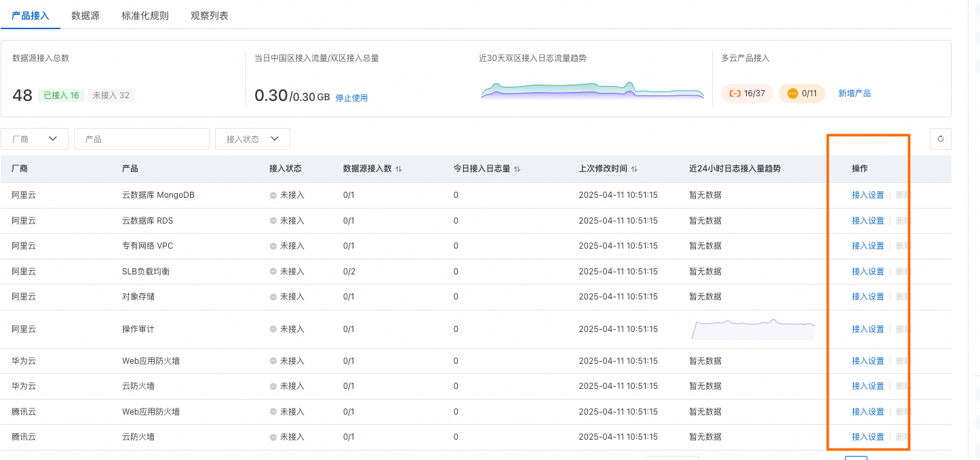Screen dimensions: 980x460
Task: Open 接入设置 for 操作审计
Action: [868, 329]
